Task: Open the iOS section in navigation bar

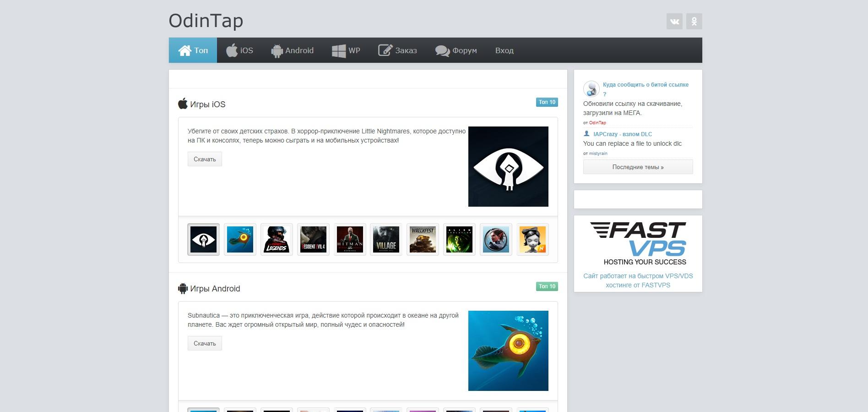Action: coord(239,50)
